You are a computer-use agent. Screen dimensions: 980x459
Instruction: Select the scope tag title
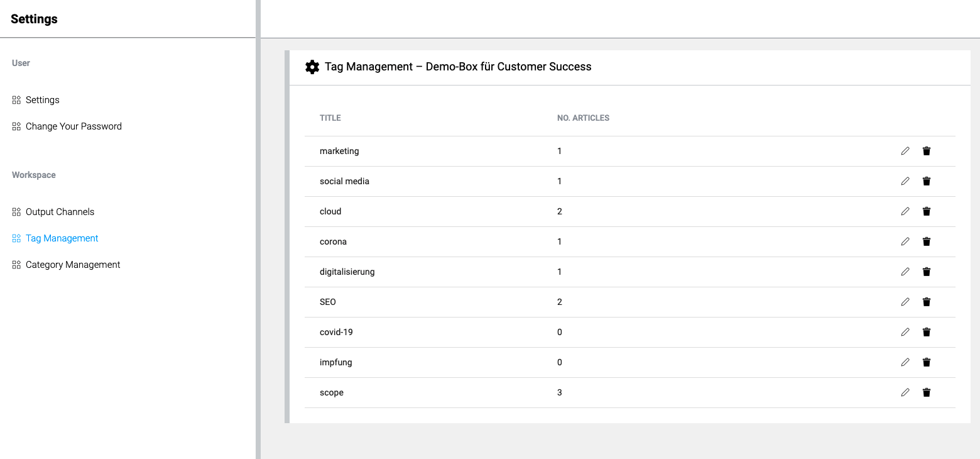332,392
